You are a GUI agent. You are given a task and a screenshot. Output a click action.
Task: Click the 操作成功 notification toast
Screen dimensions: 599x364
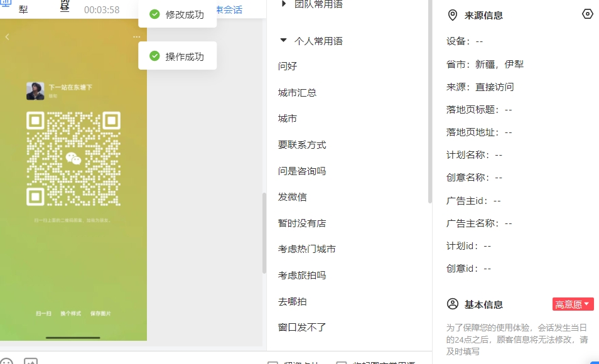tap(177, 56)
